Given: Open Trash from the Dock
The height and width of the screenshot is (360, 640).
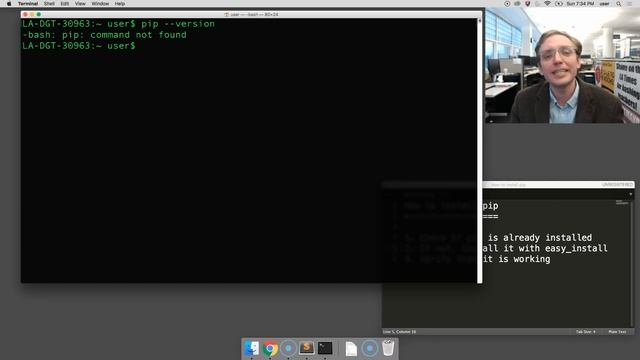Looking at the screenshot, I should [388, 348].
